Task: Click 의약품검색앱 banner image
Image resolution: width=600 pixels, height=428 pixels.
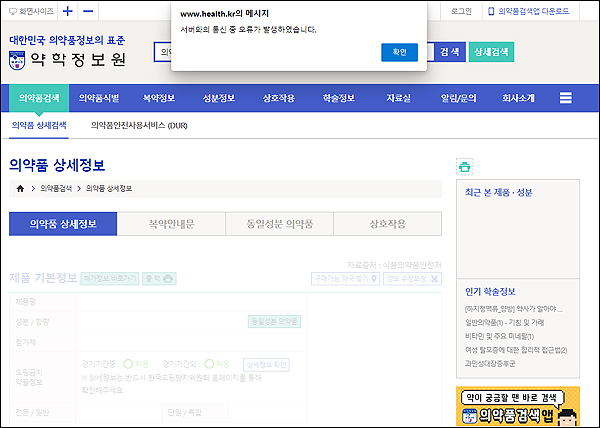Action: tap(518, 406)
